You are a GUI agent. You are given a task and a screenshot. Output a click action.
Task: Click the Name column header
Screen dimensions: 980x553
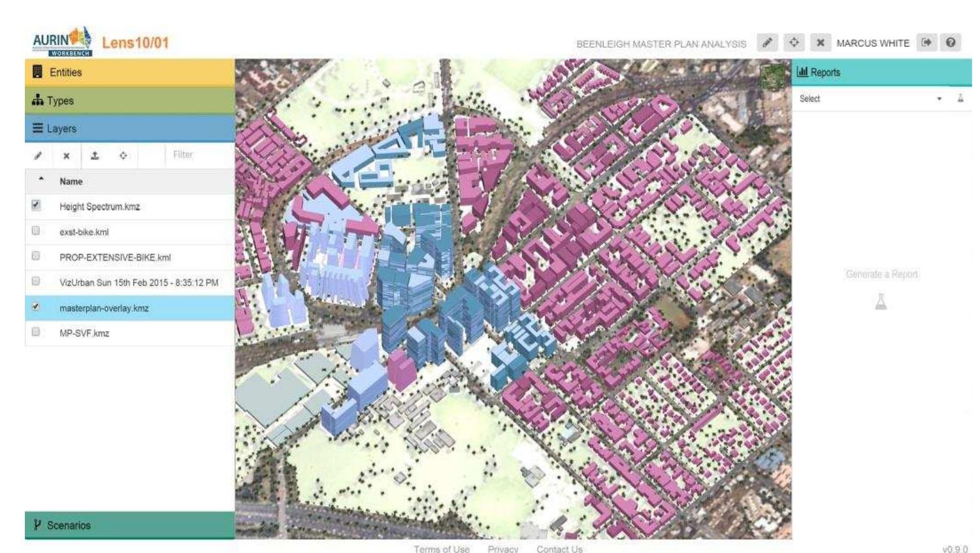coord(71,182)
